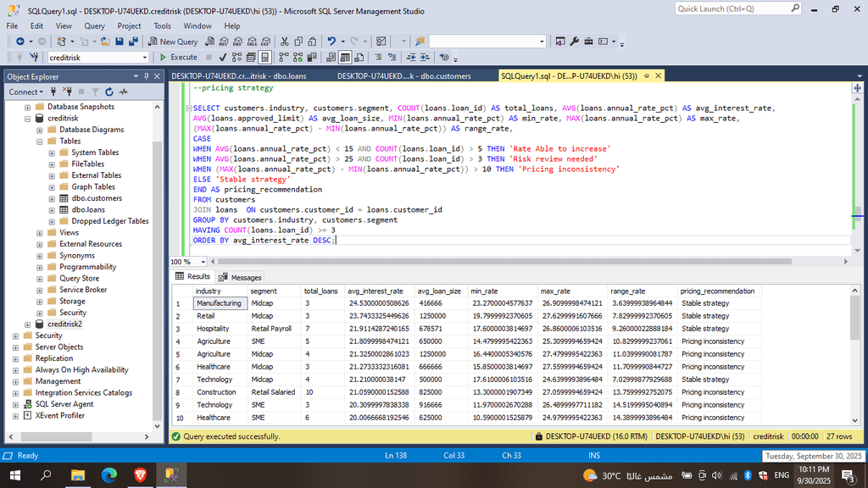Click the Undo arrow in toolbar

(331, 42)
